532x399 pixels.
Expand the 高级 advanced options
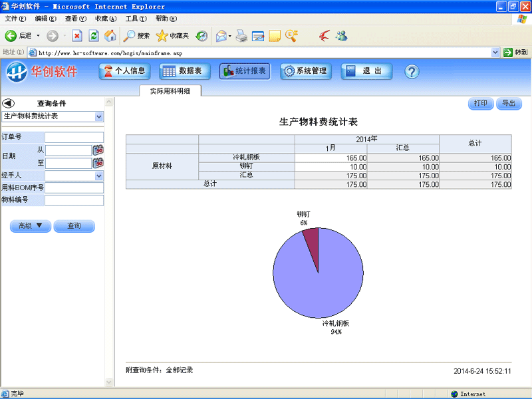pyautogui.click(x=30, y=226)
